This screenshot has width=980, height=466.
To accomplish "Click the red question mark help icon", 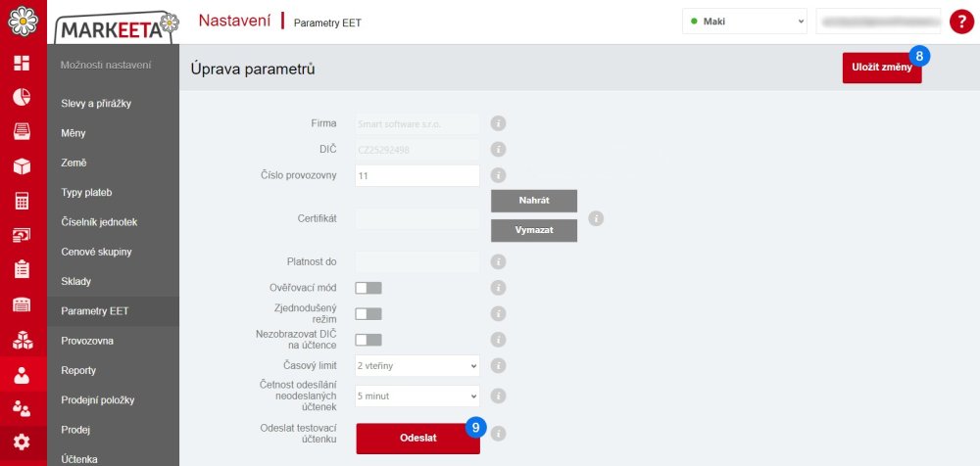I will [x=961, y=22].
